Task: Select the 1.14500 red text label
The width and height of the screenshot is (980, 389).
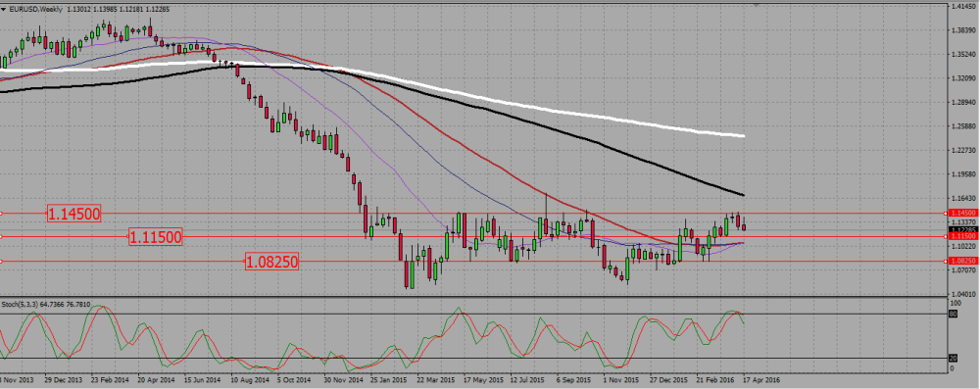Action: (x=74, y=214)
